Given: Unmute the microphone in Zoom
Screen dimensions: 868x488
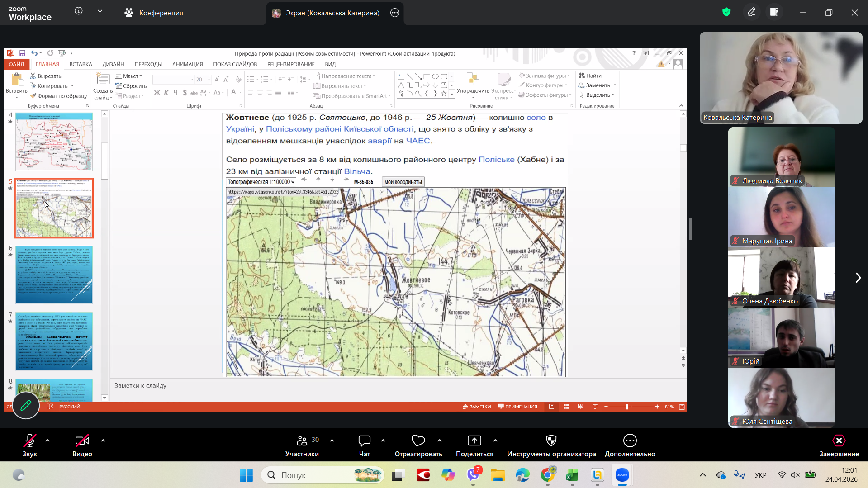Looking at the screenshot, I should click(x=30, y=441).
